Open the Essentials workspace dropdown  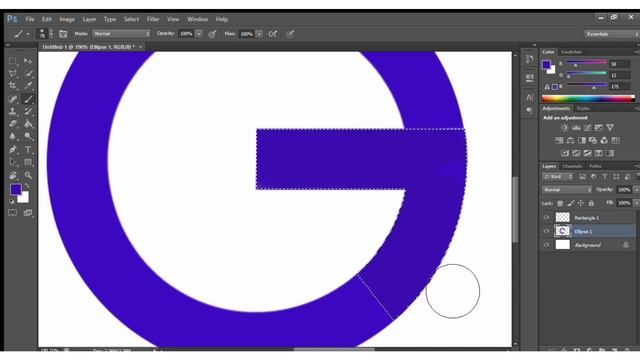point(611,34)
